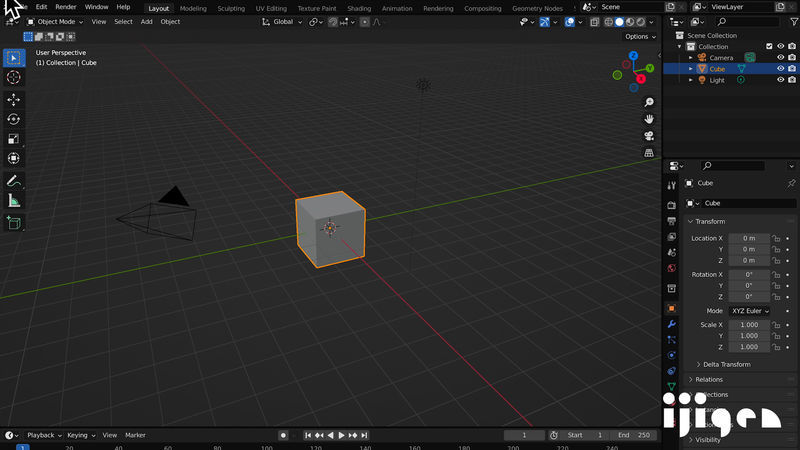Switch to solid viewport shading
This screenshot has height=450, width=800.
pos(619,22)
